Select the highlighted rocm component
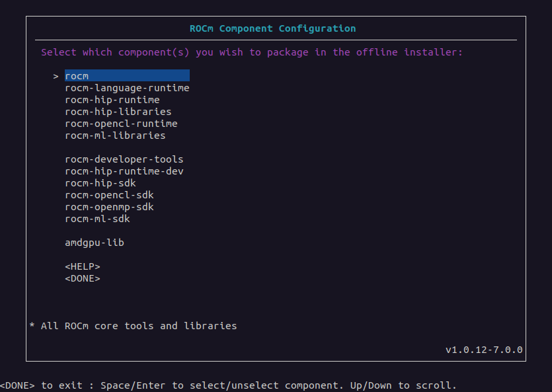 pos(127,75)
